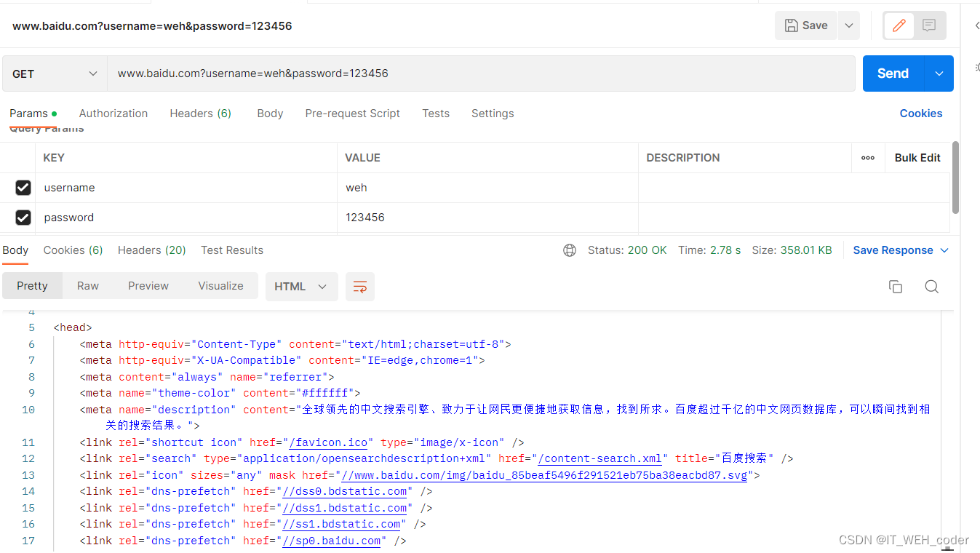Viewport: 980px width, 553px height.
Task: Click Bulk Edit
Action: [x=917, y=158]
